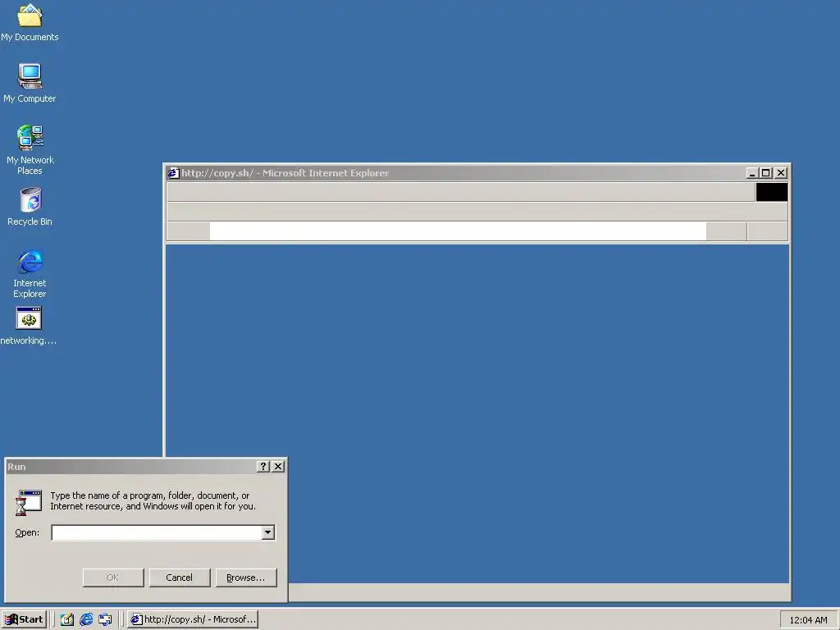This screenshot has width=840, height=630.
Task: Maximize the Internet Explorer window
Action: (x=765, y=173)
